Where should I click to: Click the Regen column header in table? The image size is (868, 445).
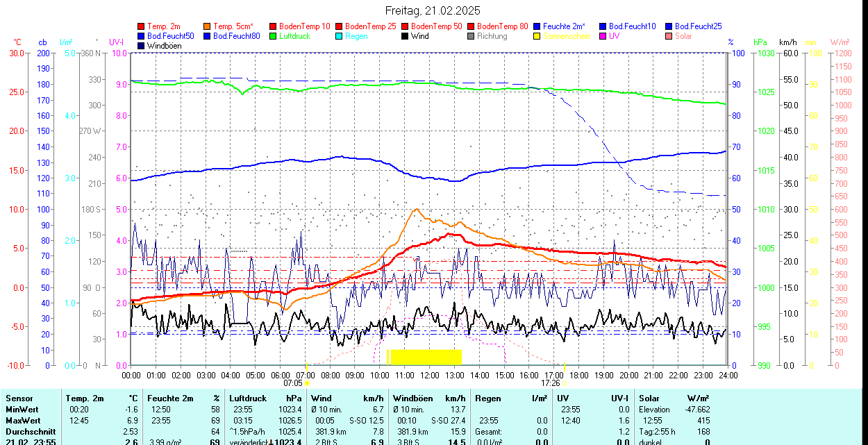[x=487, y=398]
